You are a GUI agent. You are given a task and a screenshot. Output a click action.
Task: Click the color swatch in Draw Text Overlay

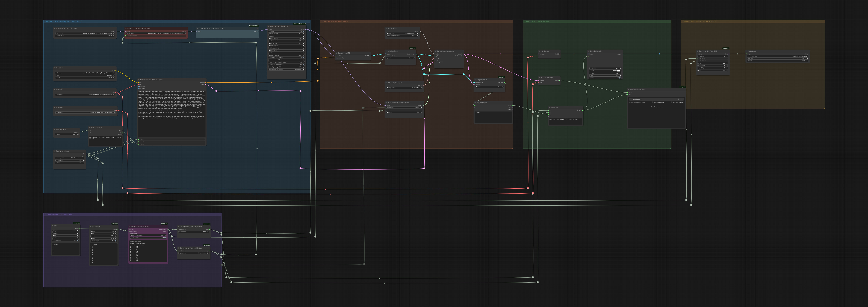pyautogui.click(x=618, y=71)
